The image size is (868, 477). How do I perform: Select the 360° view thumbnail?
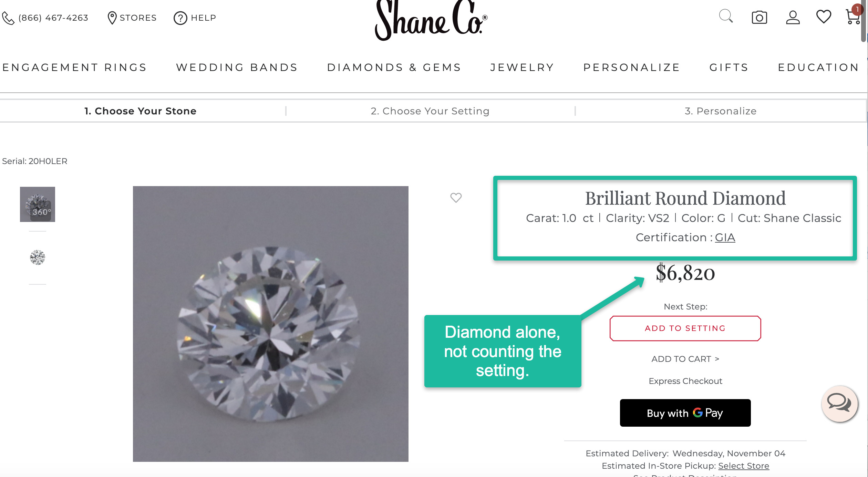38,204
